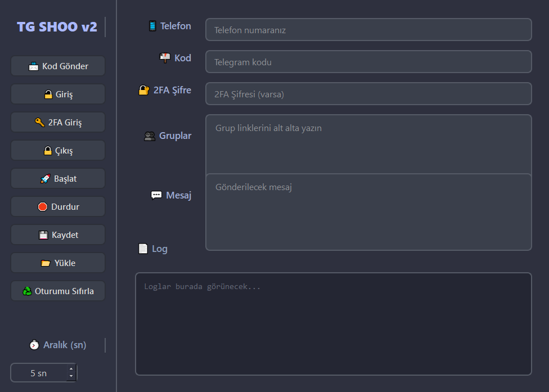The image size is (549, 392).
Task: Click the floppy disk icon on Kaydet
Action: coord(43,235)
